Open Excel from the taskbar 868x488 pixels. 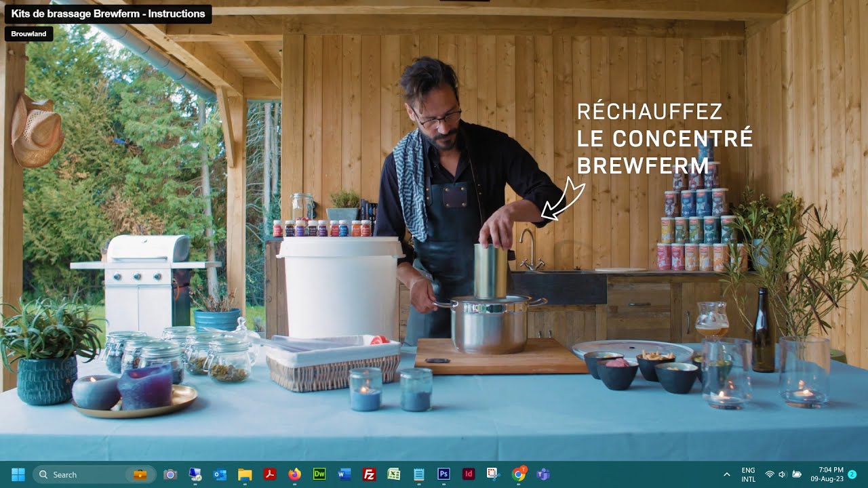click(394, 474)
